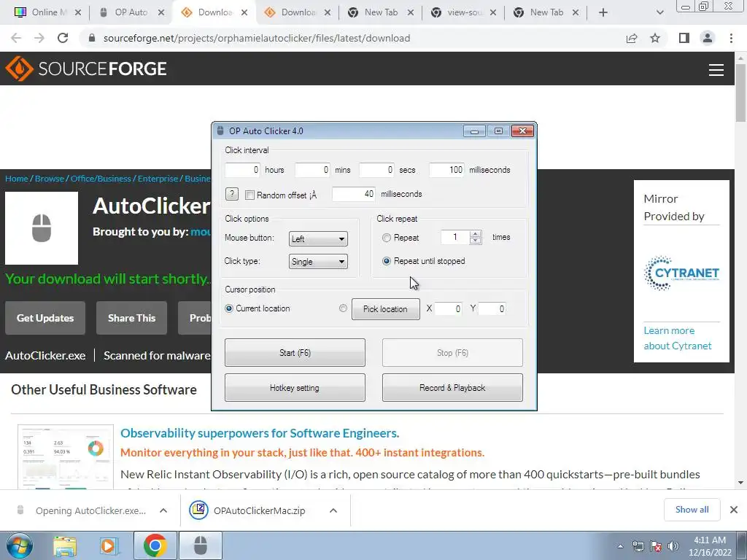The height and width of the screenshot is (560, 747).
Task: Click the hours interval input field
Action: 242,170
